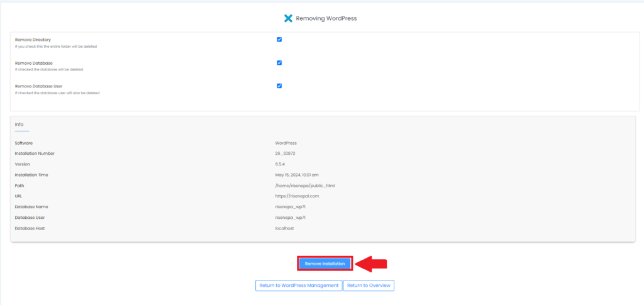Click the Installation Time label
644x305 pixels.
tap(31, 175)
